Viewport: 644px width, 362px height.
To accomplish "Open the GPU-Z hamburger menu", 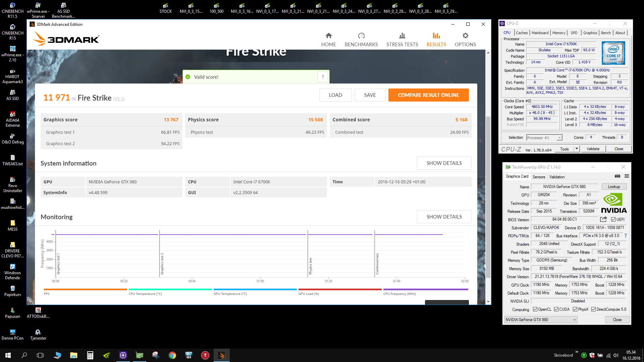I will coord(627,176).
